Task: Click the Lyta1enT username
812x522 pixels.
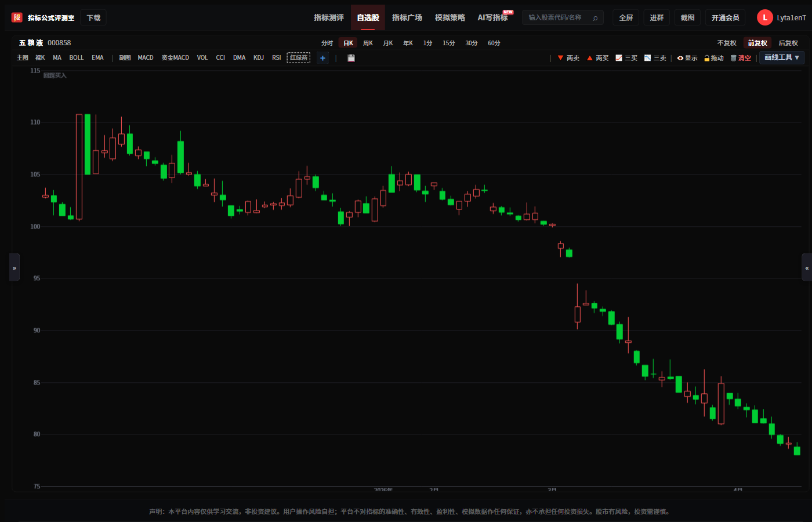Action: 791,17
